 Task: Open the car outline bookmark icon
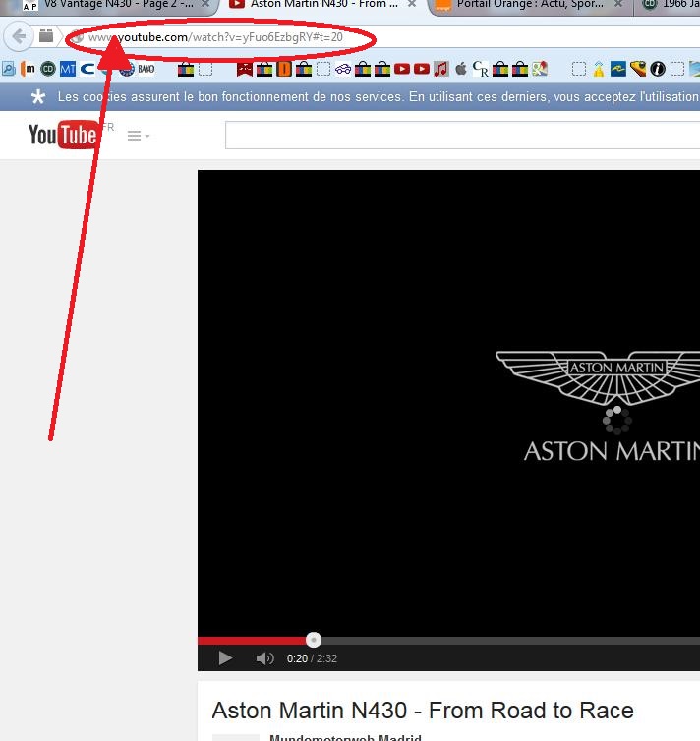coord(343,70)
